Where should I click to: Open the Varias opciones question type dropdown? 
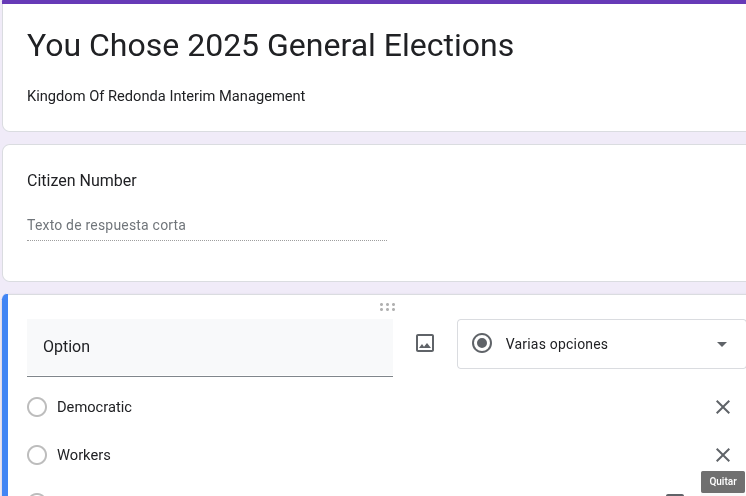tap(600, 344)
